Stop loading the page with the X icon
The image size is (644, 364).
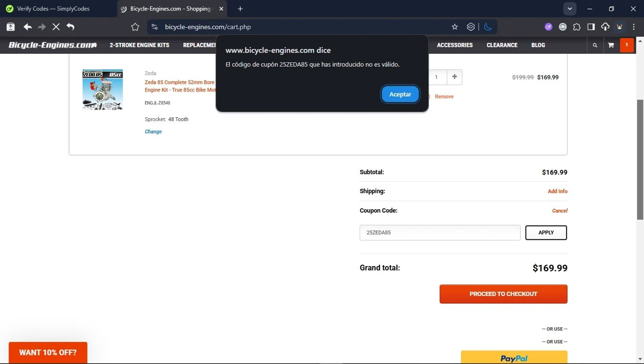point(56,27)
